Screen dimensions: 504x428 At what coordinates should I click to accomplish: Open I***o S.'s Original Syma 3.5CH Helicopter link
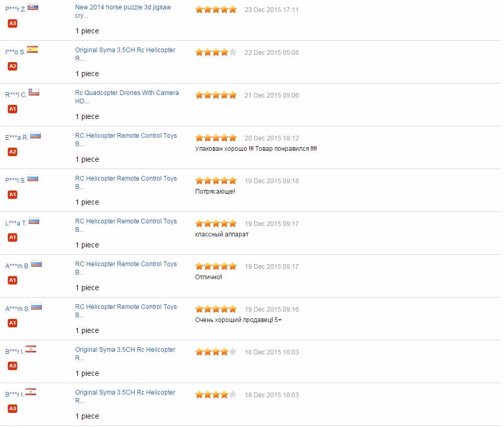coord(125,50)
